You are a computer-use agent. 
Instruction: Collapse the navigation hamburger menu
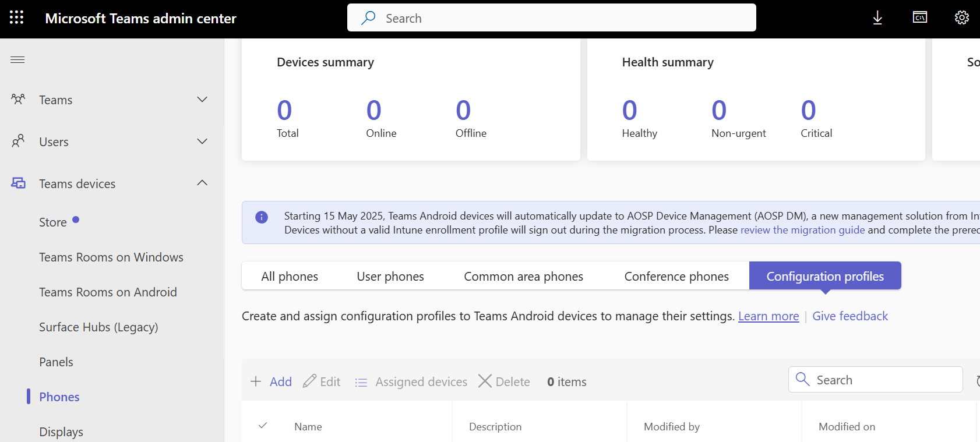click(x=17, y=59)
